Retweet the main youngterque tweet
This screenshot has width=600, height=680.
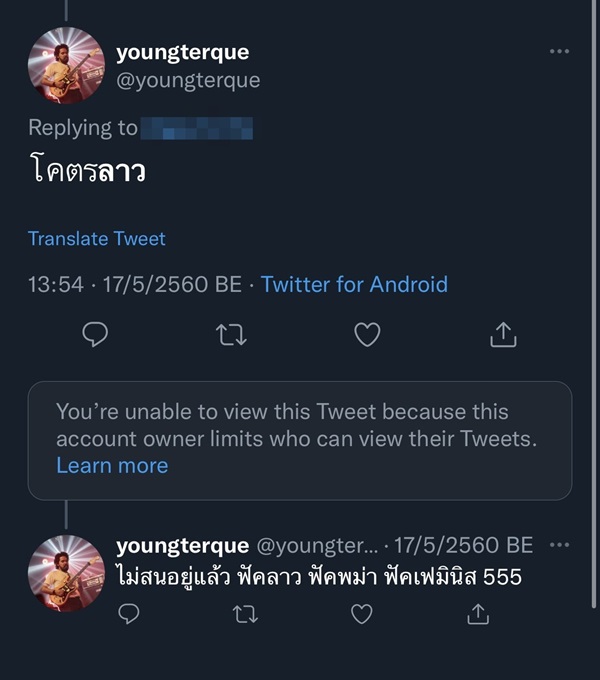click(231, 335)
